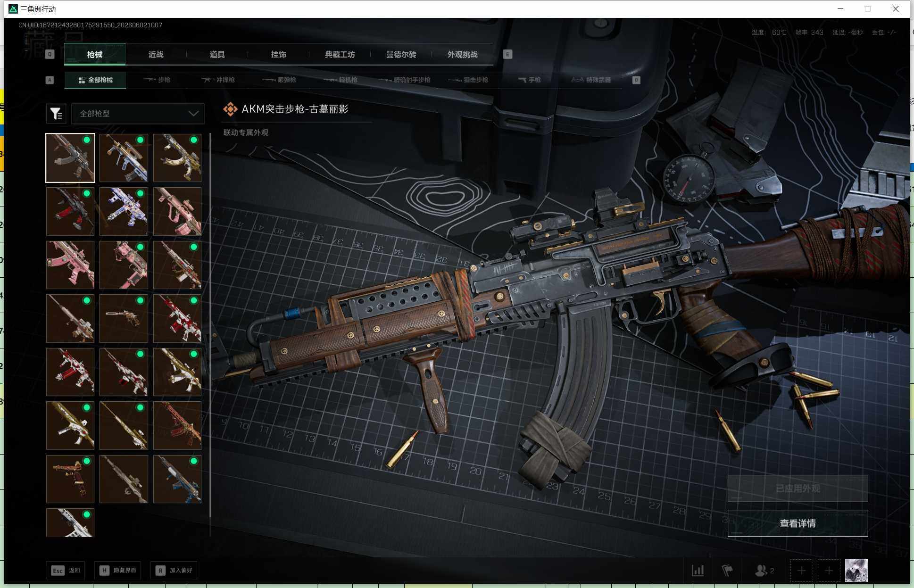The image size is (914, 588).
Task: Click the Q previous-tab key hint
Action: [50, 54]
